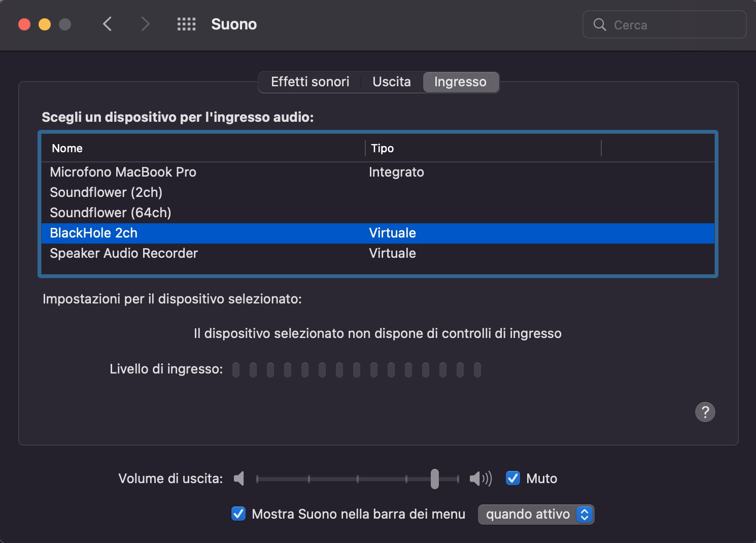Click the Livello di ingresso level meter

pos(356,369)
